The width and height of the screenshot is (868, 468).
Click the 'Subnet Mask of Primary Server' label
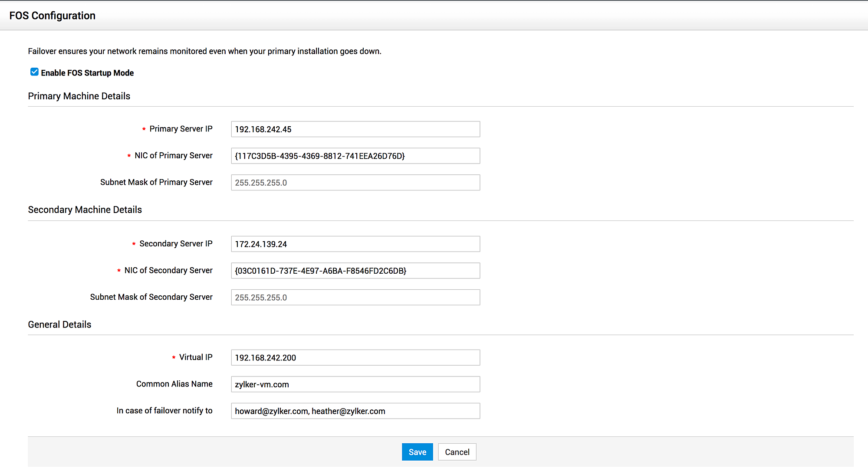pyautogui.click(x=156, y=182)
